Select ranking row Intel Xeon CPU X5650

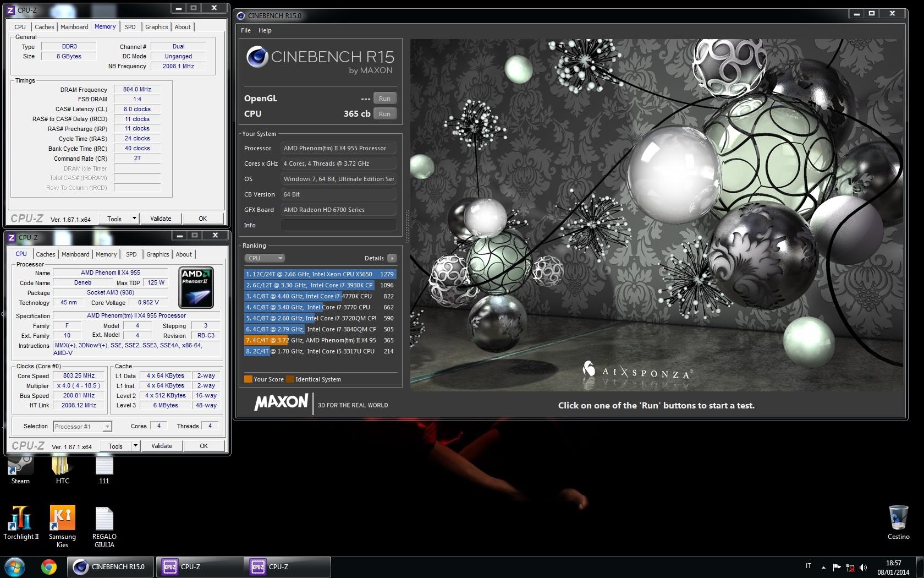point(320,274)
